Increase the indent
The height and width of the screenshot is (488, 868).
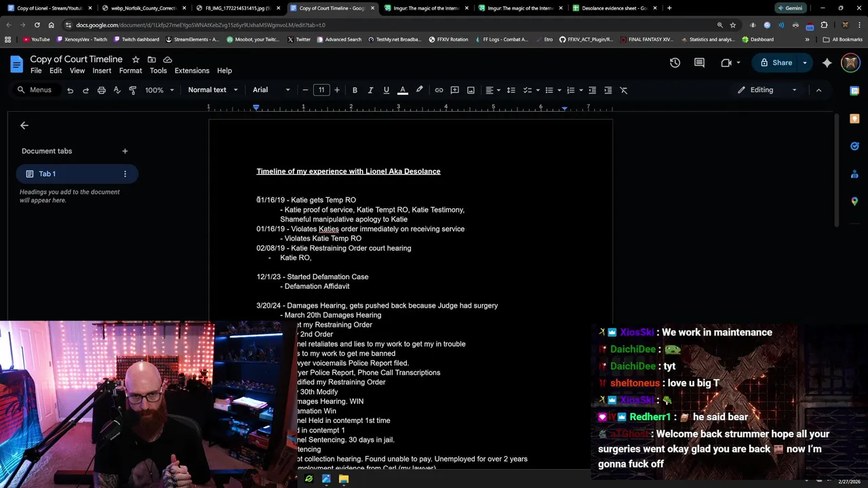(608, 90)
